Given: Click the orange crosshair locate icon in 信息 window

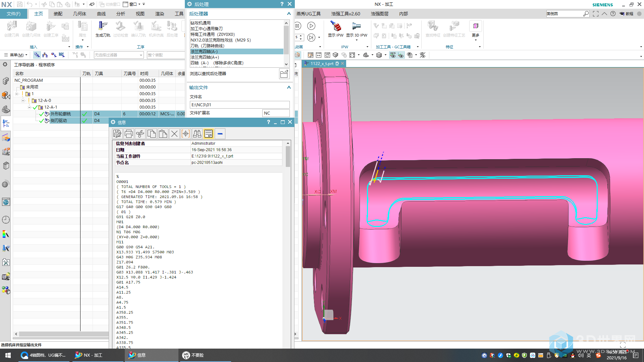Looking at the screenshot, I should coord(186,134).
